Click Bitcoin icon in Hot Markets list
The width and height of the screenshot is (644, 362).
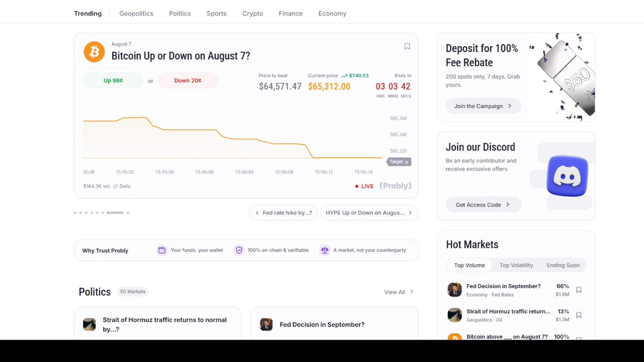tap(455, 336)
